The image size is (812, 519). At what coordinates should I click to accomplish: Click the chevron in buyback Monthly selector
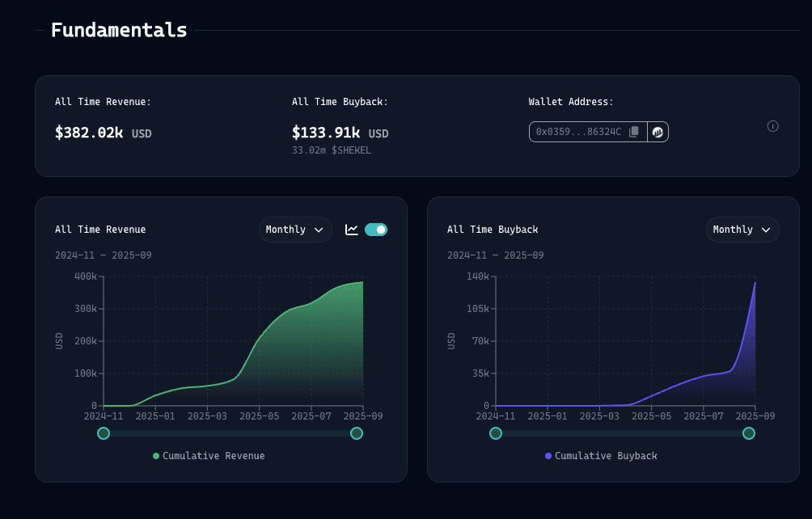[x=765, y=230]
